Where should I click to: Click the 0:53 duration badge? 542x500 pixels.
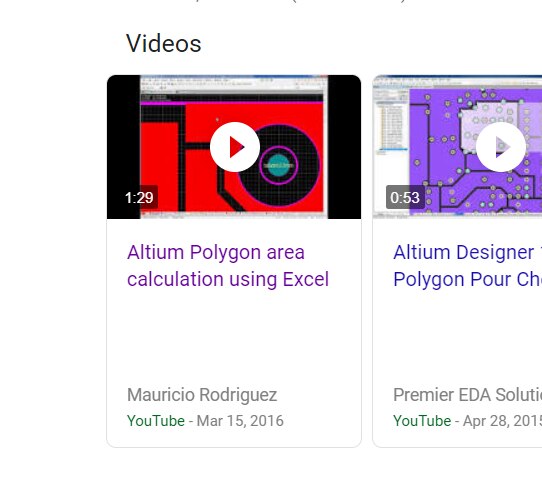pos(405,197)
